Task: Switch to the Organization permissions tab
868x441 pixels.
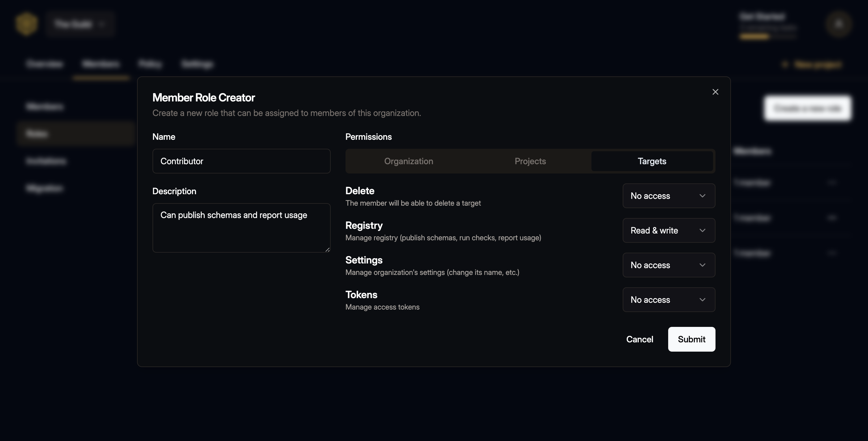Action: pos(408,161)
